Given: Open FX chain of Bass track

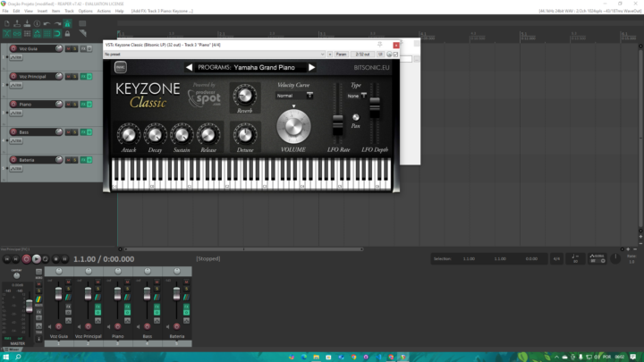Looking at the screenshot, I should [83, 132].
